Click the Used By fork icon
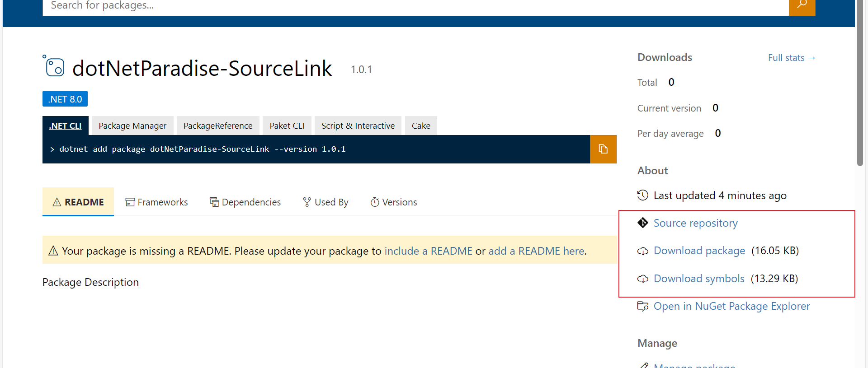Screen dimensions: 868x368 (x=307, y=202)
